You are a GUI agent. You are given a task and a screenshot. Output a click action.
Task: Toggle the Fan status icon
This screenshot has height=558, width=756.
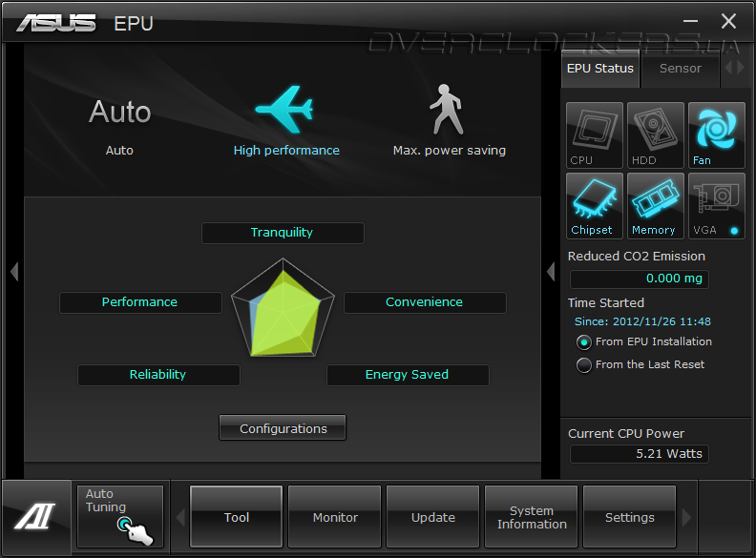click(717, 134)
